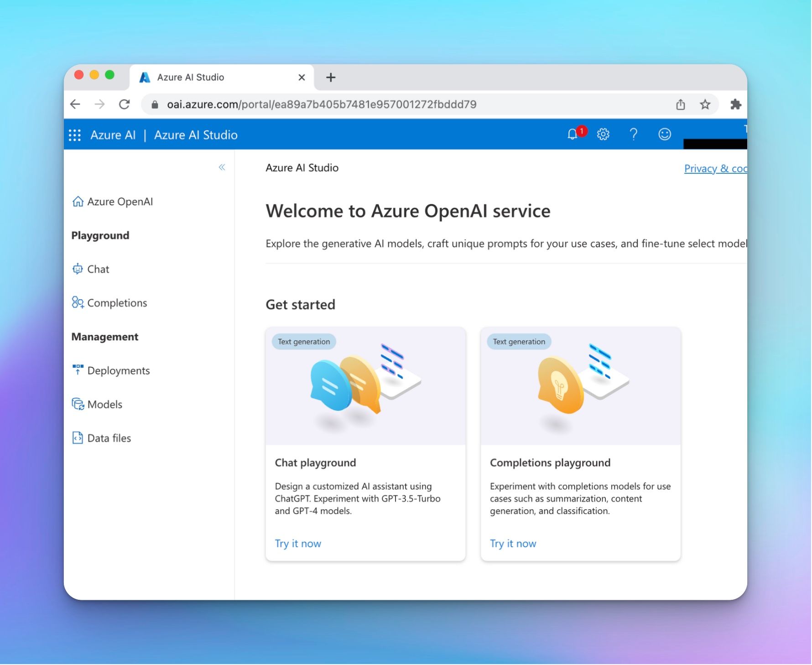The width and height of the screenshot is (812, 665).
Task: Click the Text generation tag on Completions card
Action: (x=519, y=342)
